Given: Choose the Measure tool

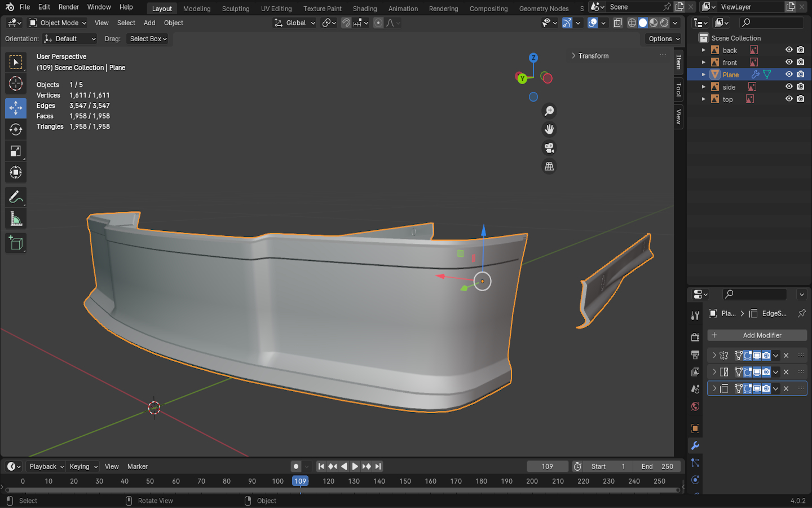Looking at the screenshot, I should [16, 218].
